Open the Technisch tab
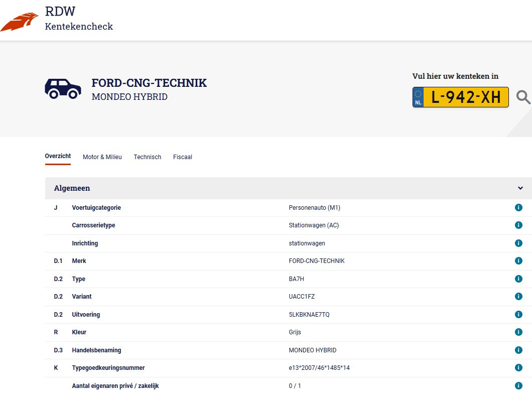The image size is (532, 399). click(x=147, y=157)
